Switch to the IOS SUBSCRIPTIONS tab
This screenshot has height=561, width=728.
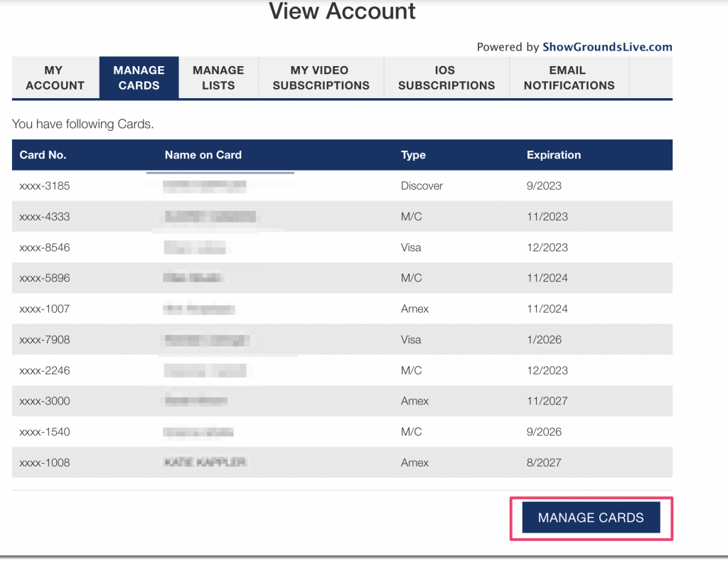pos(446,78)
